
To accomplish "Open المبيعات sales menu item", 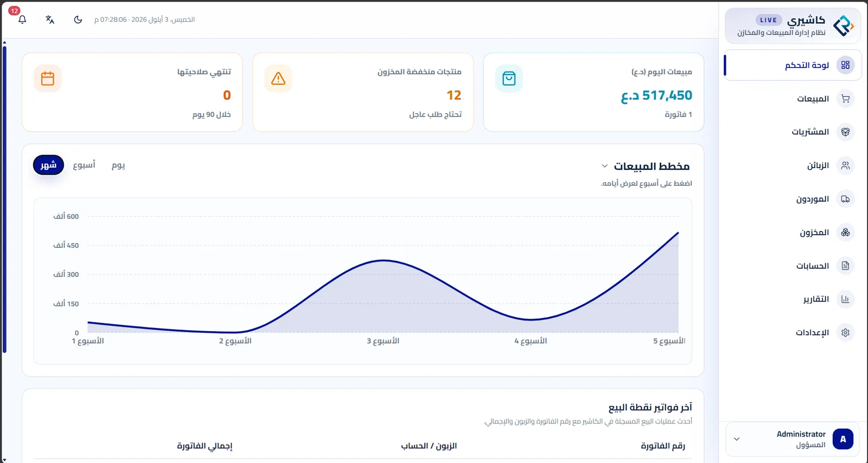I will [793, 99].
